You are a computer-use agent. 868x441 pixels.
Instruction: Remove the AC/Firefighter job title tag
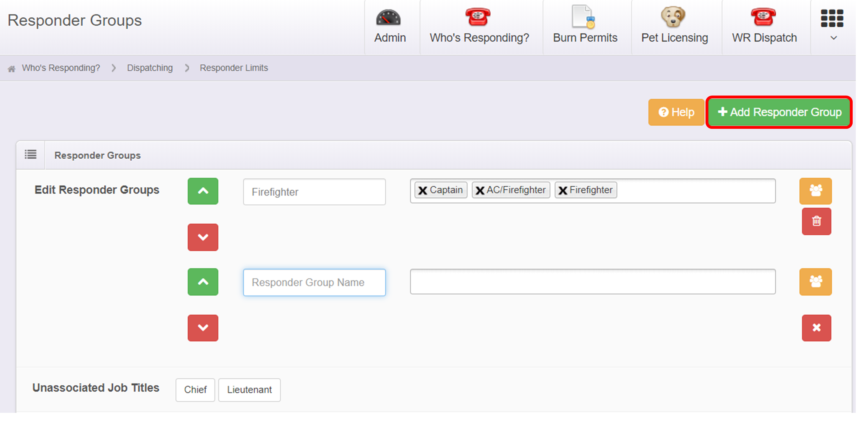(x=480, y=190)
